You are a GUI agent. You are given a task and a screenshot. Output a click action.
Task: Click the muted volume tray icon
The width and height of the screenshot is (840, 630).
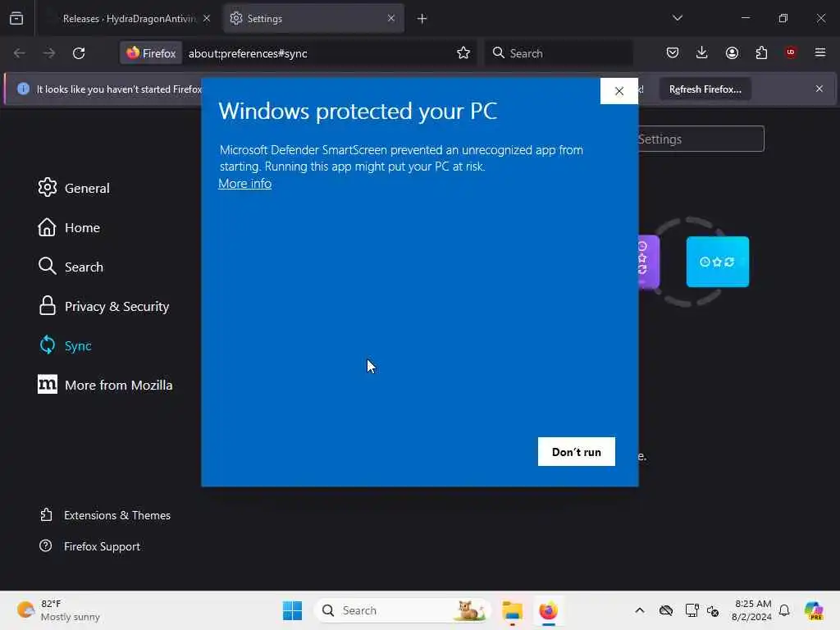tap(713, 610)
